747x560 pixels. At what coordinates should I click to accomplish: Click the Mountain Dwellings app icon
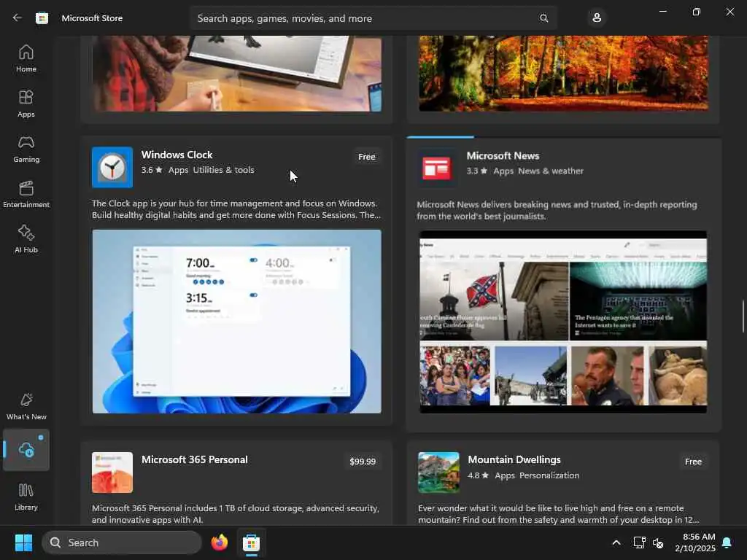click(x=438, y=472)
